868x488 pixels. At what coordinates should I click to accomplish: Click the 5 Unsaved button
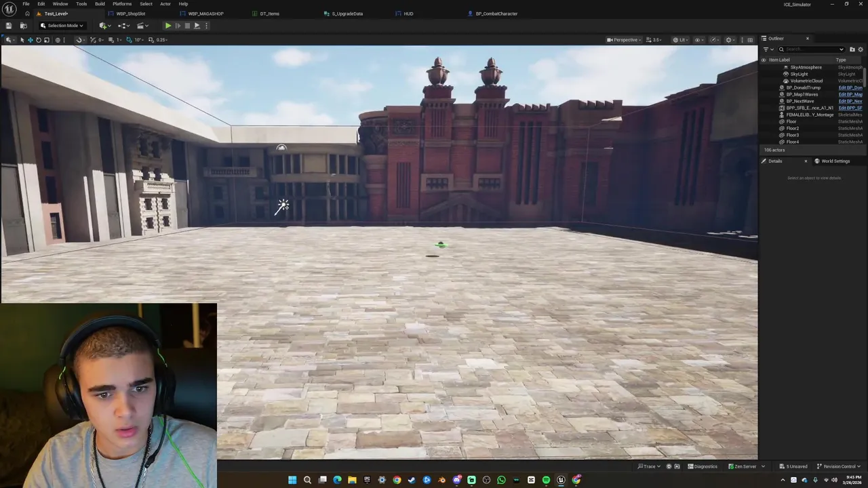click(x=793, y=466)
